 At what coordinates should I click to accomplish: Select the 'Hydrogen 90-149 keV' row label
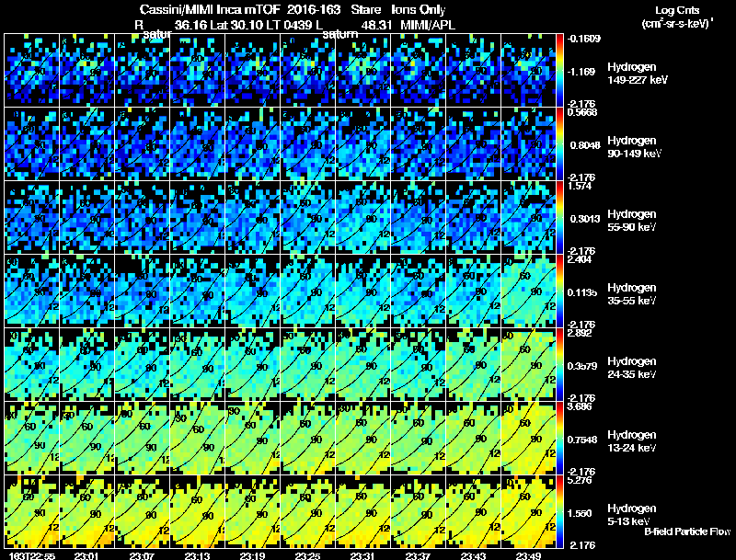click(634, 147)
